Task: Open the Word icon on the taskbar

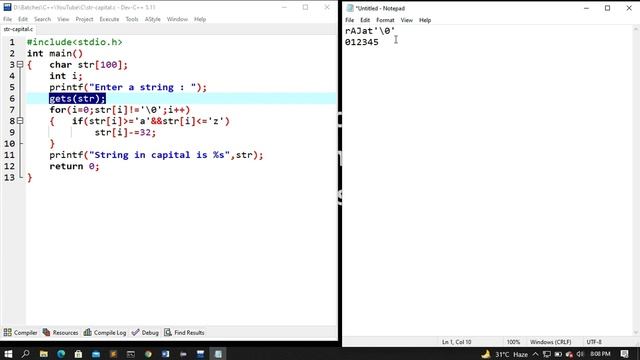Action: pyautogui.click(x=166, y=354)
